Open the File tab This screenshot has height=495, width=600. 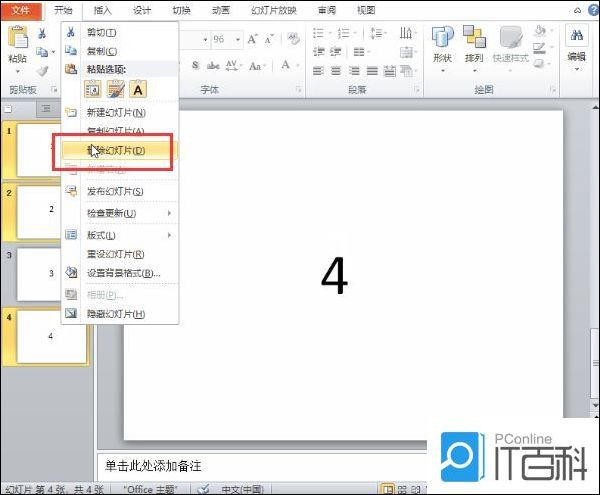[x=21, y=10]
